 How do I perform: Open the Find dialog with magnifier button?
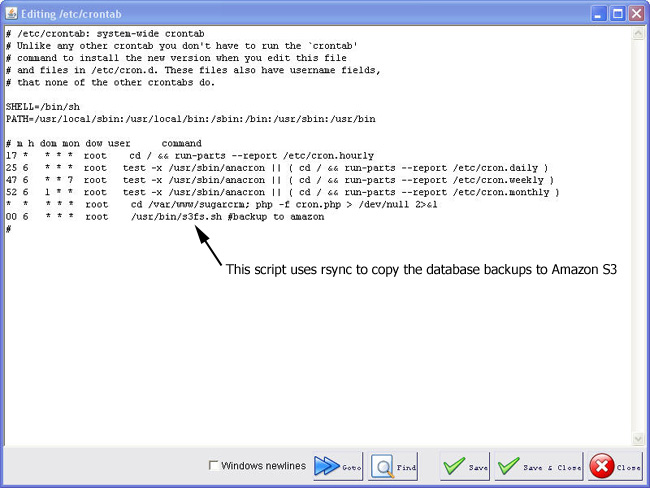[393, 466]
